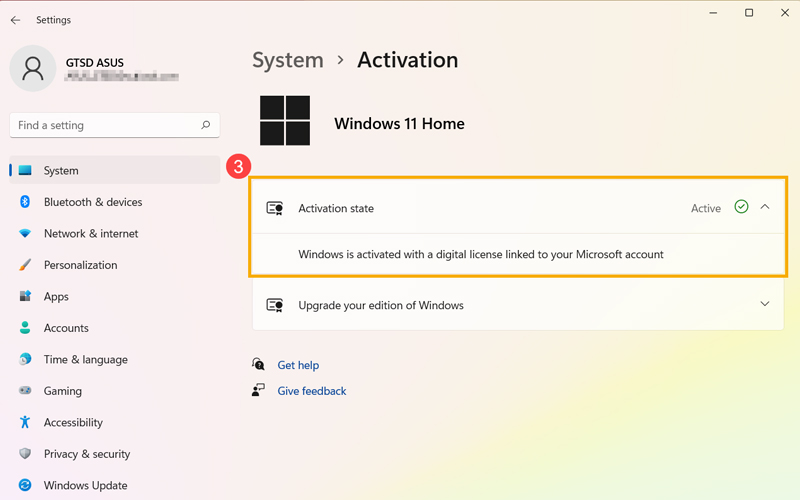Click the Get help icon

258,364
